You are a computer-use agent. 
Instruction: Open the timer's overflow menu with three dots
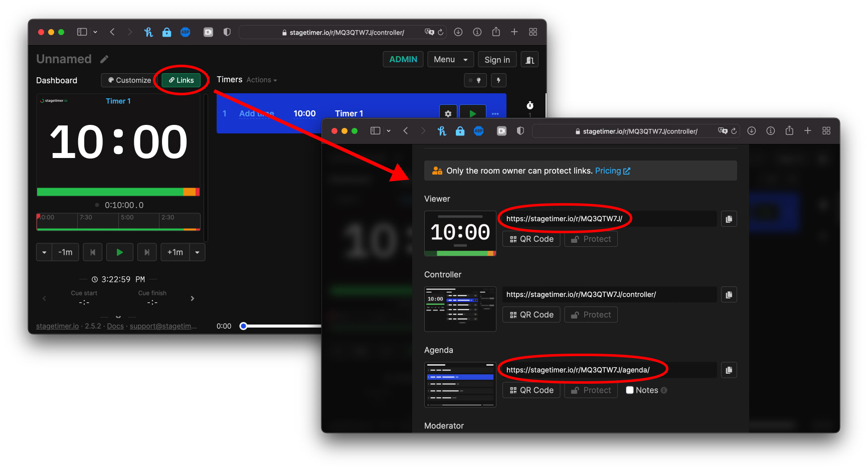point(495,114)
